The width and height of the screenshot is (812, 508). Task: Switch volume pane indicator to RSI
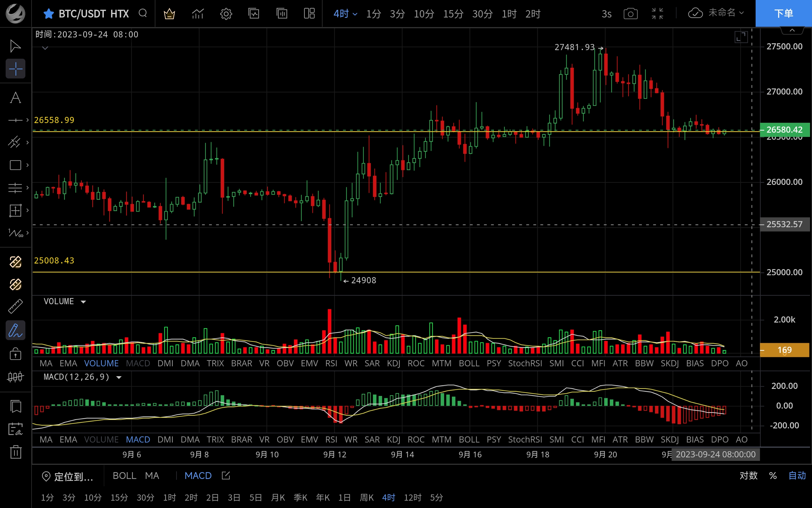pyautogui.click(x=331, y=363)
